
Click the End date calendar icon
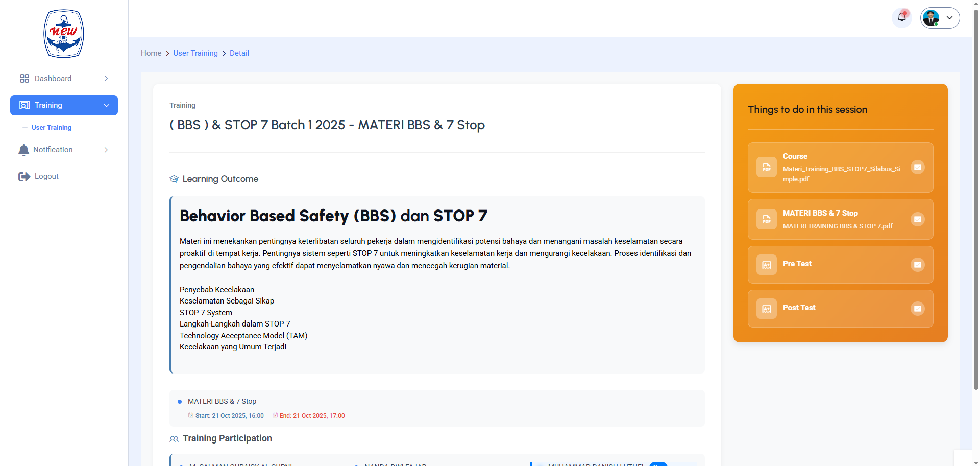point(275,415)
